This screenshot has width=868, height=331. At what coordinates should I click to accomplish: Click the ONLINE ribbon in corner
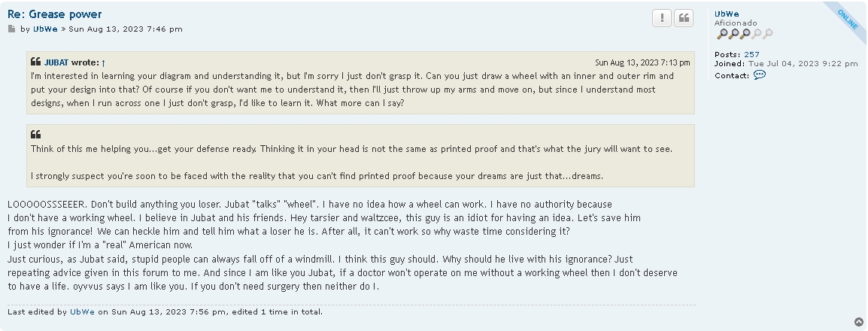click(x=848, y=19)
